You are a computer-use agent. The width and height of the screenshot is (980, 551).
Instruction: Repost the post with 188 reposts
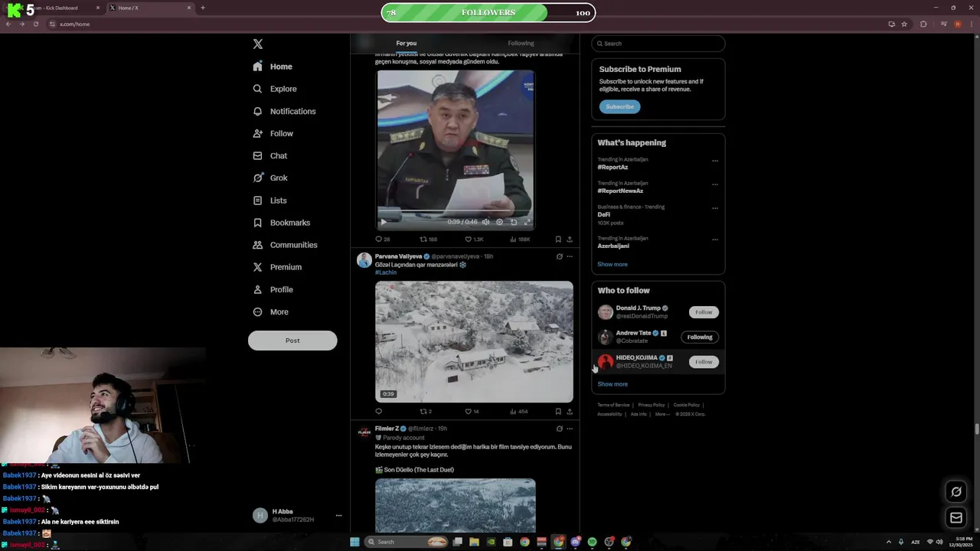click(428, 240)
